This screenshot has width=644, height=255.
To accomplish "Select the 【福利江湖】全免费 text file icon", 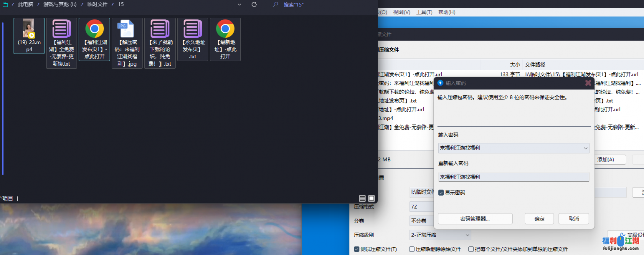I will [62, 29].
